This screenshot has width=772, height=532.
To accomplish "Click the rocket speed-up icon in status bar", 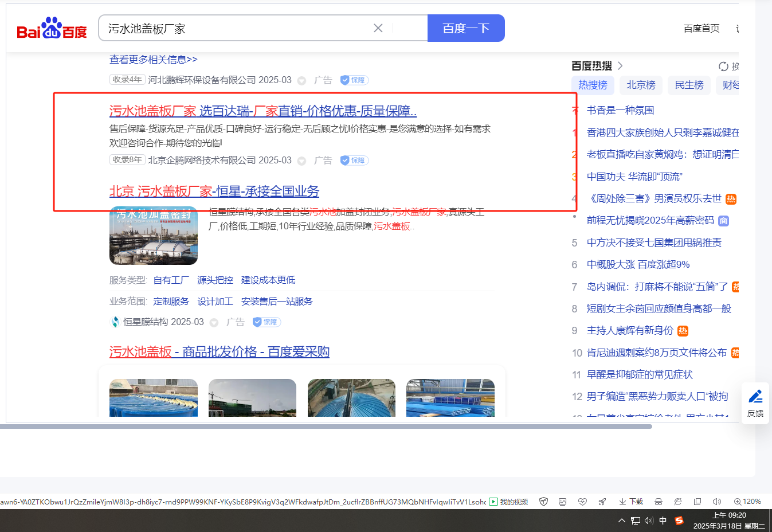I will [602, 502].
